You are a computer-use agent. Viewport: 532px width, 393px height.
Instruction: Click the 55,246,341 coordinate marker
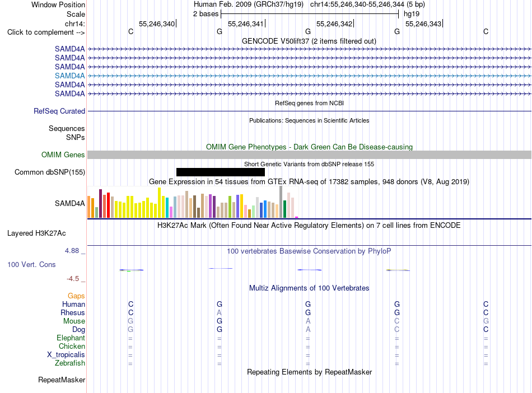tap(246, 24)
